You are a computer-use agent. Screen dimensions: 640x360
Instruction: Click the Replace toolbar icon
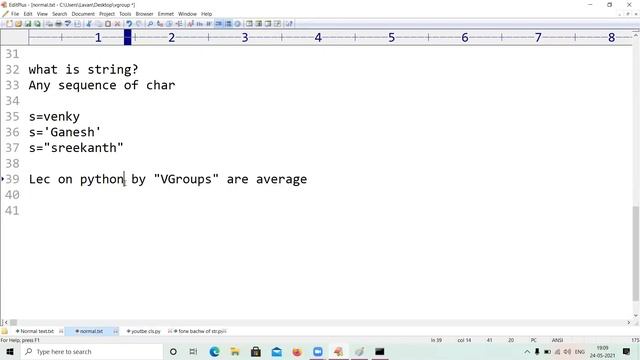(x=160, y=24)
